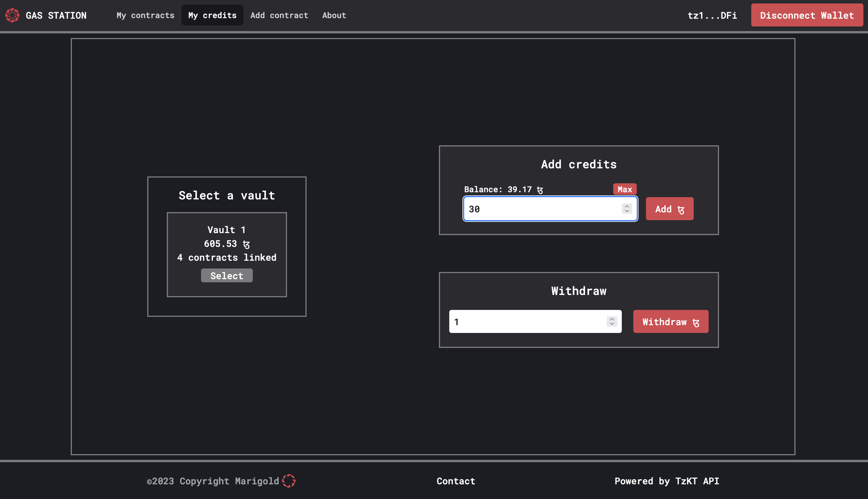The height and width of the screenshot is (499, 868).
Task: Click the Add contract menu item
Action: 279,15
